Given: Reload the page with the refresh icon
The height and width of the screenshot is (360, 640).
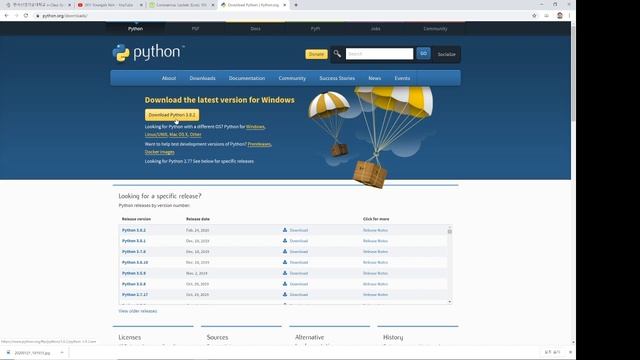Looking at the screenshot, I should coord(26,16).
